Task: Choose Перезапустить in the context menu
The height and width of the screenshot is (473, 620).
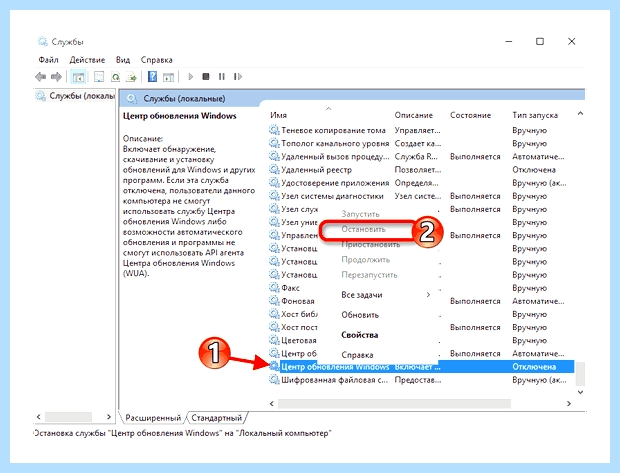Action: point(369,275)
